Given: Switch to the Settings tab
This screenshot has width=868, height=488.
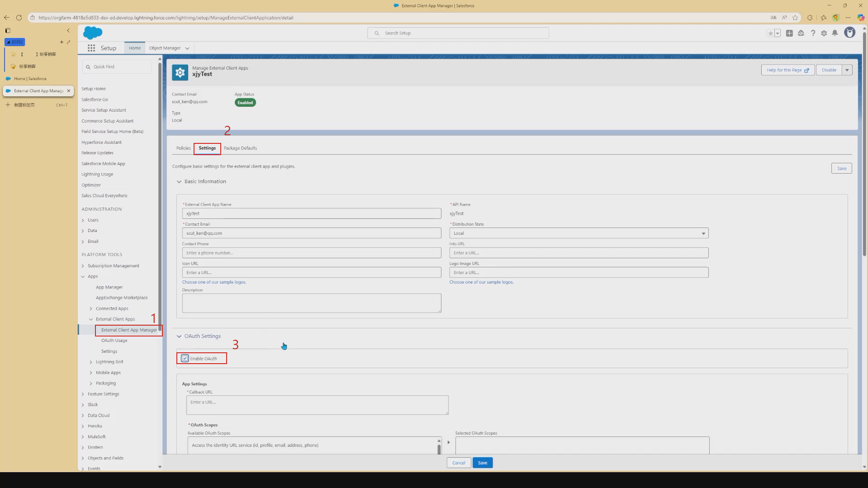Looking at the screenshot, I should point(207,148).
